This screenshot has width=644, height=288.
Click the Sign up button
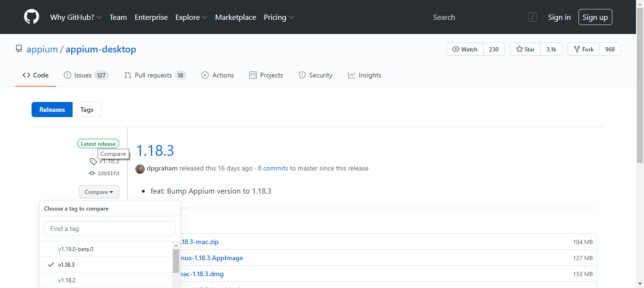(x=595, y=17)
